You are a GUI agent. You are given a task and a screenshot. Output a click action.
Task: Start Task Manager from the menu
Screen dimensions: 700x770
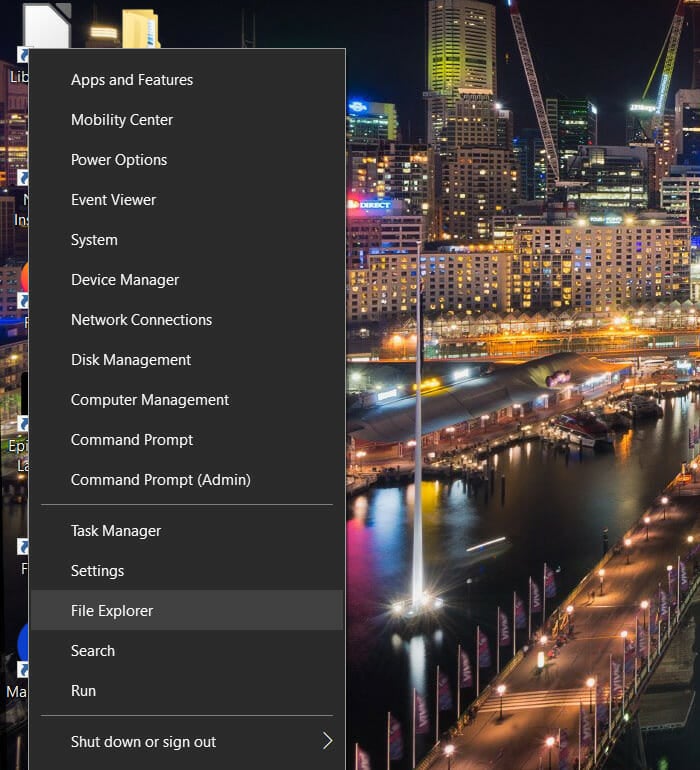(x=116, y=531)
